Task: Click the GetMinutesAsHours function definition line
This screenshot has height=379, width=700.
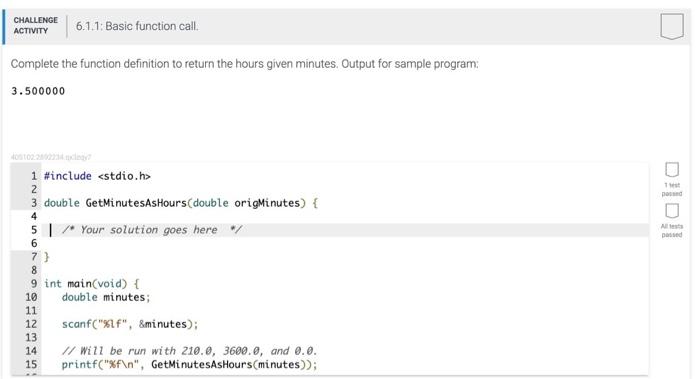Action: (x=181, y=203)
